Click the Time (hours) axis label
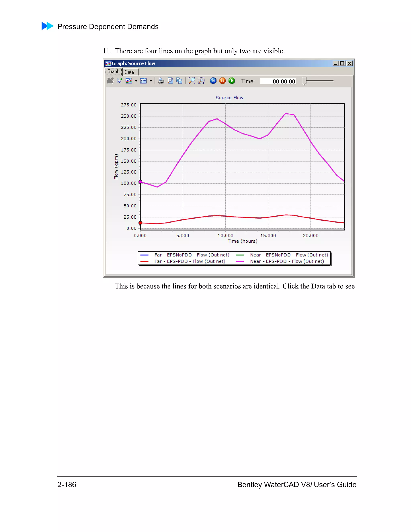Viewport: 411px width, 532px height. [x=242, y=241]
